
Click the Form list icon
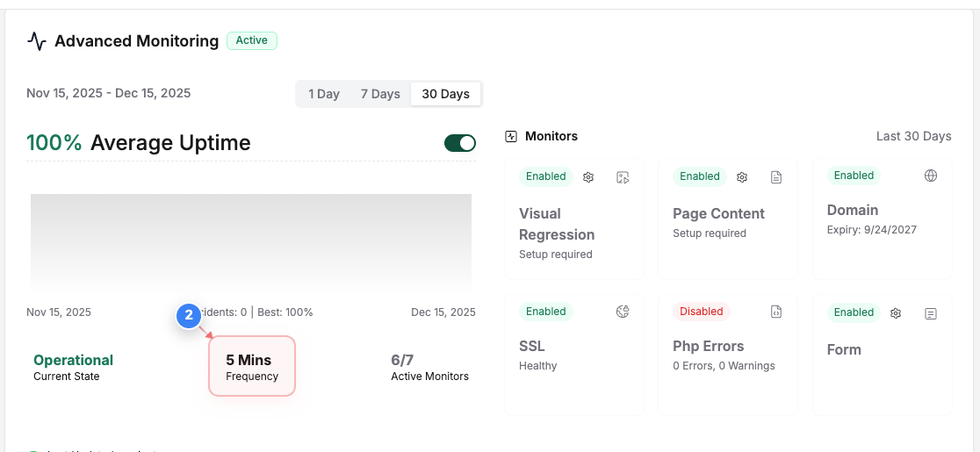[931, 313]
